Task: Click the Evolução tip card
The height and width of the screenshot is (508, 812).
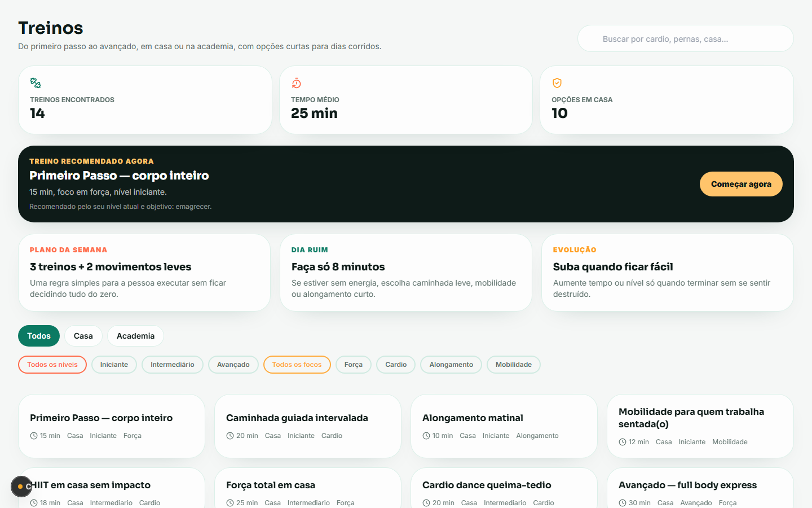Action: coord(668,273)
